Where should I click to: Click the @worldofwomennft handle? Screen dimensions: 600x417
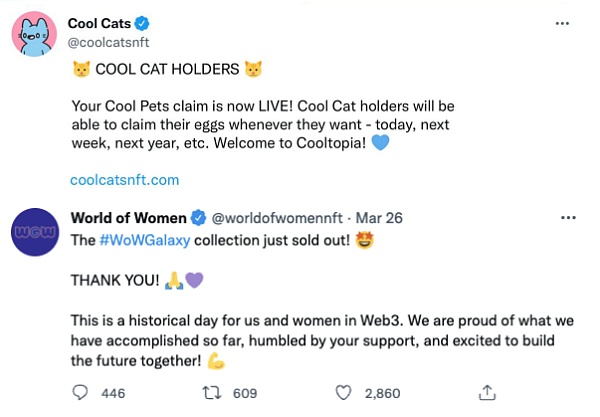(x=271, y=217)
